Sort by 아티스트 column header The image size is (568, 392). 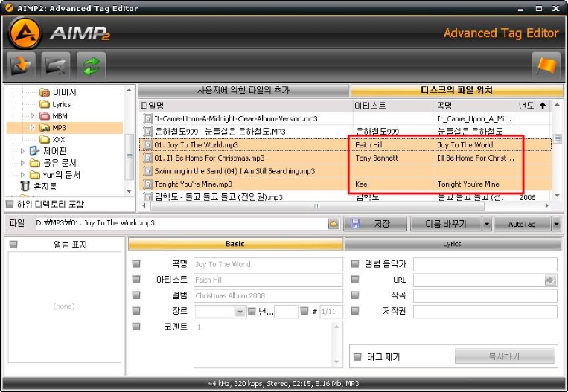[x=394, y=106]
